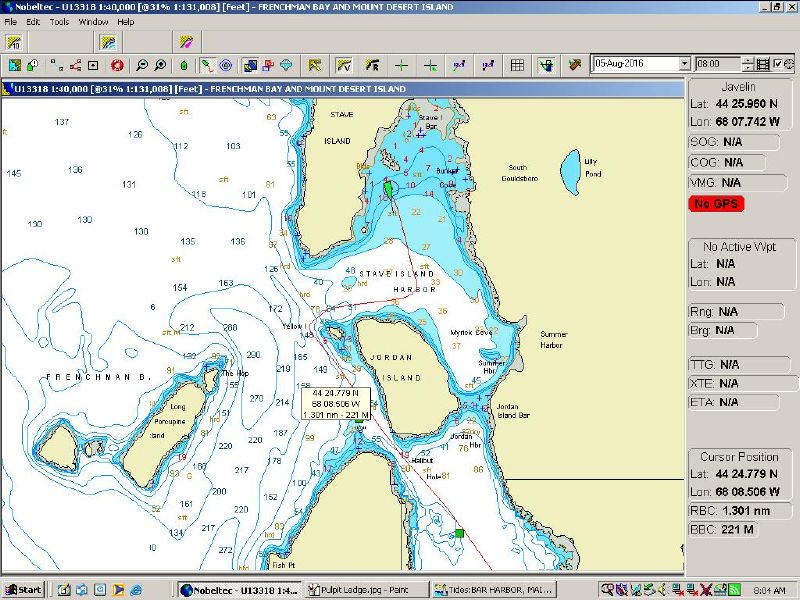Select the route drawing tool icon
The height and width of the screenshot is (600, 800).
pos(206,65)
